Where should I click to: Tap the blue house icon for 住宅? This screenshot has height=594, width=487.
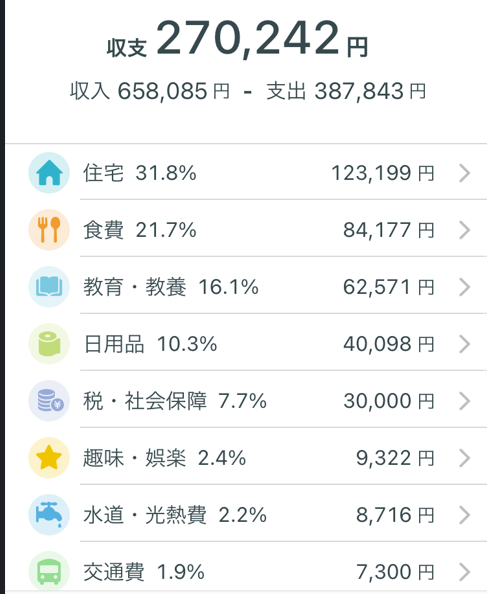coord(49,173)
